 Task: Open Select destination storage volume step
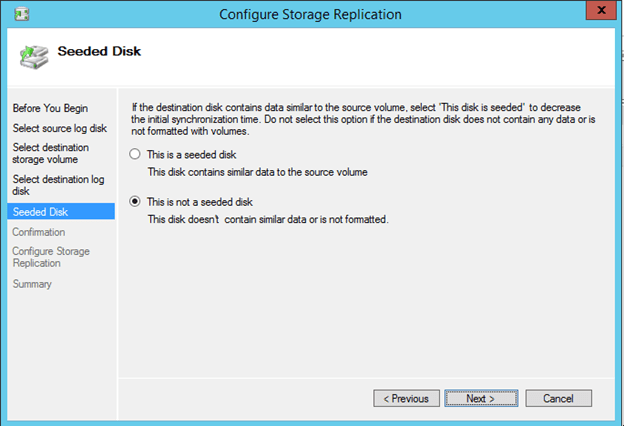(50, 153)
